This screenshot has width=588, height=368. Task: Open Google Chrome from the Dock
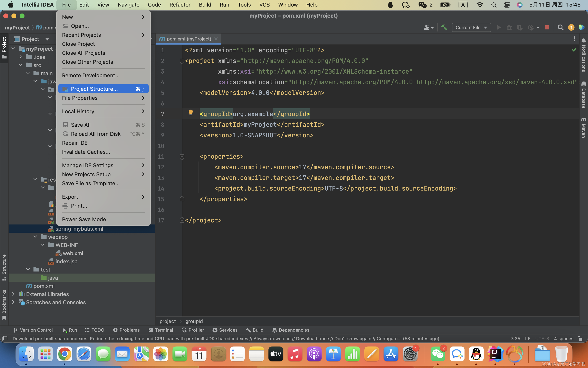65,354
